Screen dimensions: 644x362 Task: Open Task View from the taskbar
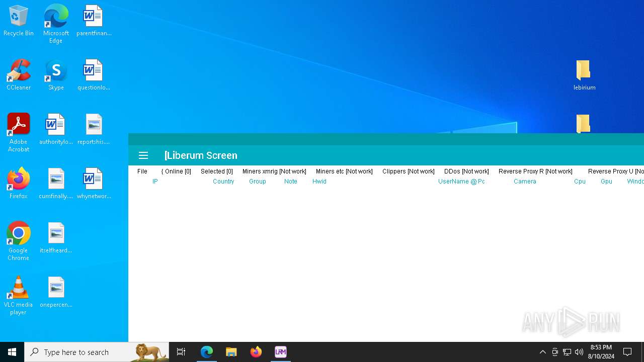point(181,352)
